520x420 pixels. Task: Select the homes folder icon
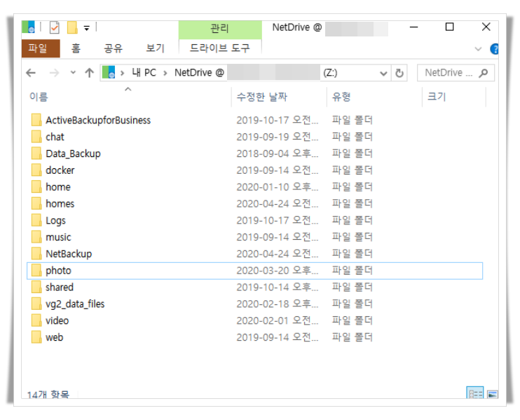[x=36, y=204]
